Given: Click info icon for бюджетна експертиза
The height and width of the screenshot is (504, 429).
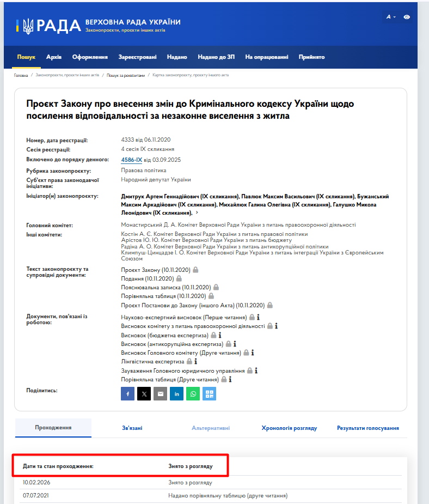Looking at the screenshot, I should coord(220,335).
